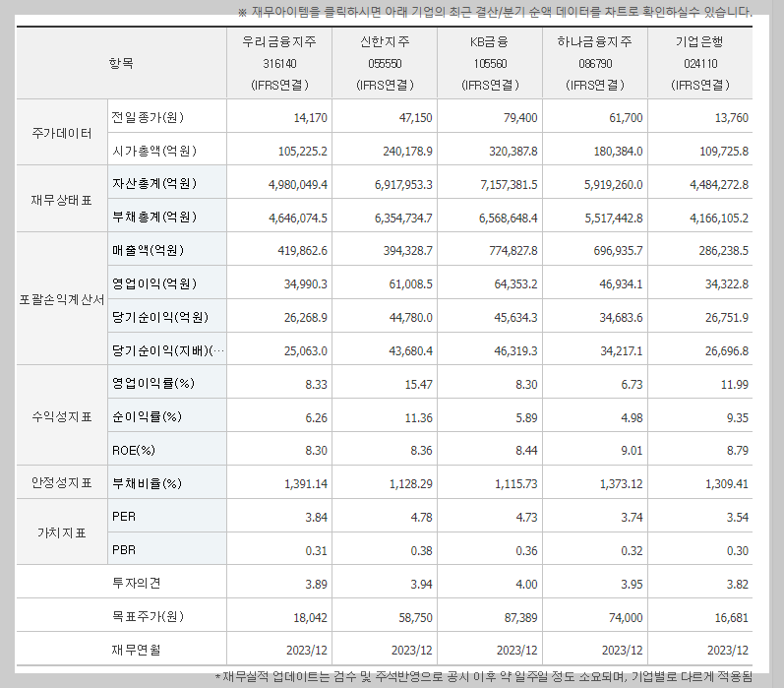Click the 우리금융지주 column header
Viewport: 784px width, 688px height.
(279, 63)
